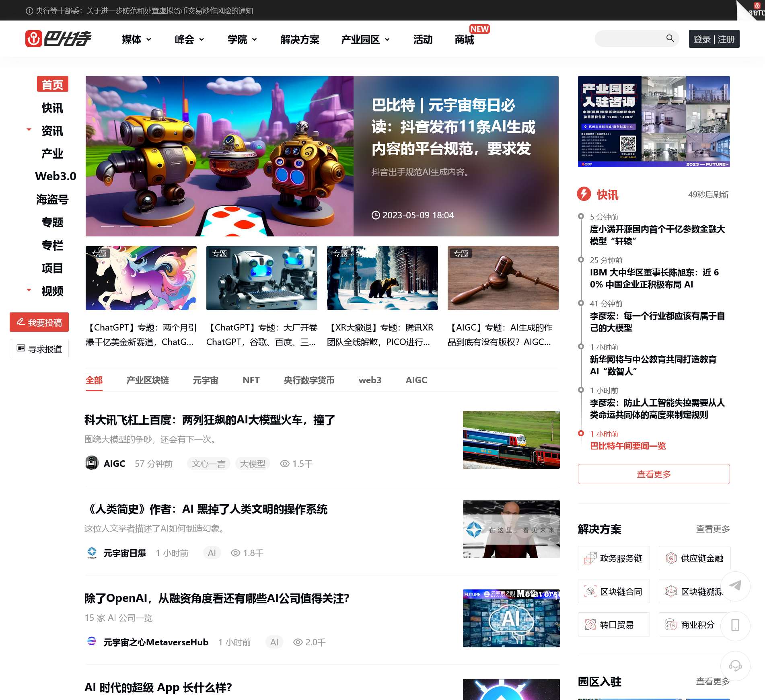Open 商城 in top navigation
This screenshot has height=700, width=765.
(x=465, y=39)
